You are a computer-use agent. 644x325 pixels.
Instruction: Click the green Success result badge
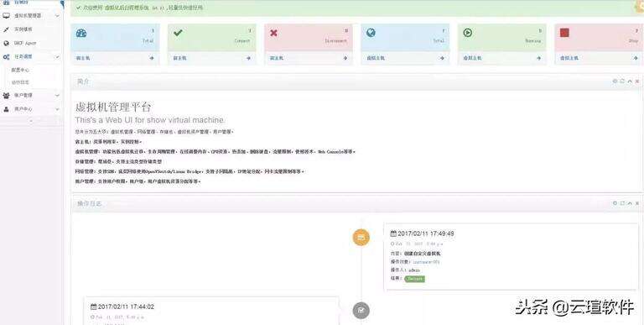click(414, 279)
